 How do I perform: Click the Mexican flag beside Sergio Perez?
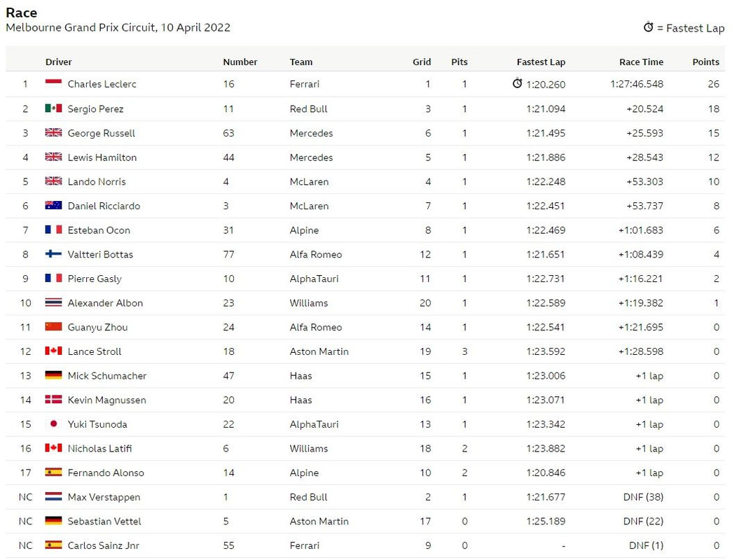(53, 108)
